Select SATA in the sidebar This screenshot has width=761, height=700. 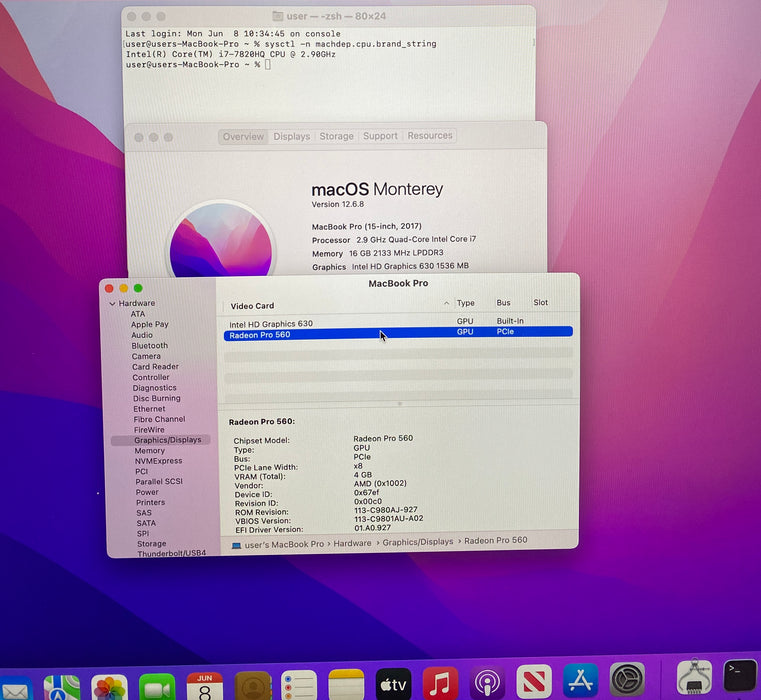[146, 523]
